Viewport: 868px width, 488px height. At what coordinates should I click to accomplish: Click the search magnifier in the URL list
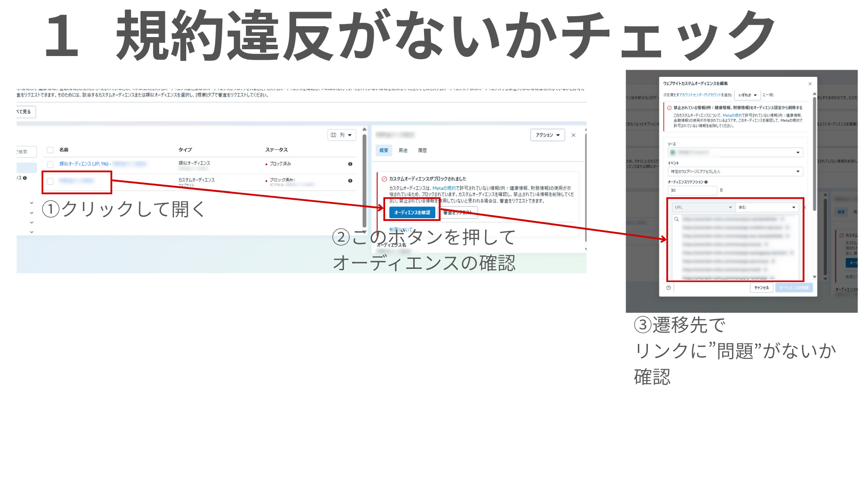pyautogui.click(x=676, y=219)
